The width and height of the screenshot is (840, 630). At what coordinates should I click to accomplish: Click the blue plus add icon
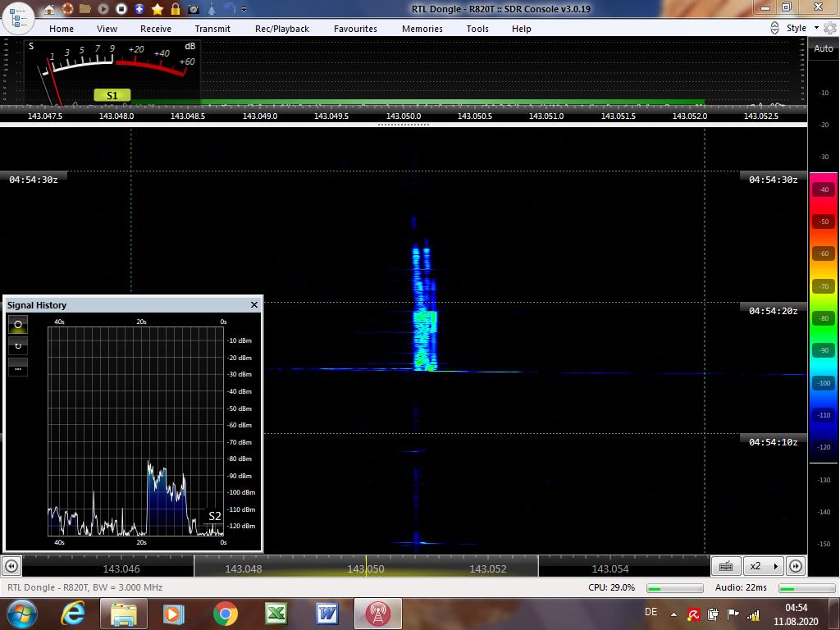[139, 8]
